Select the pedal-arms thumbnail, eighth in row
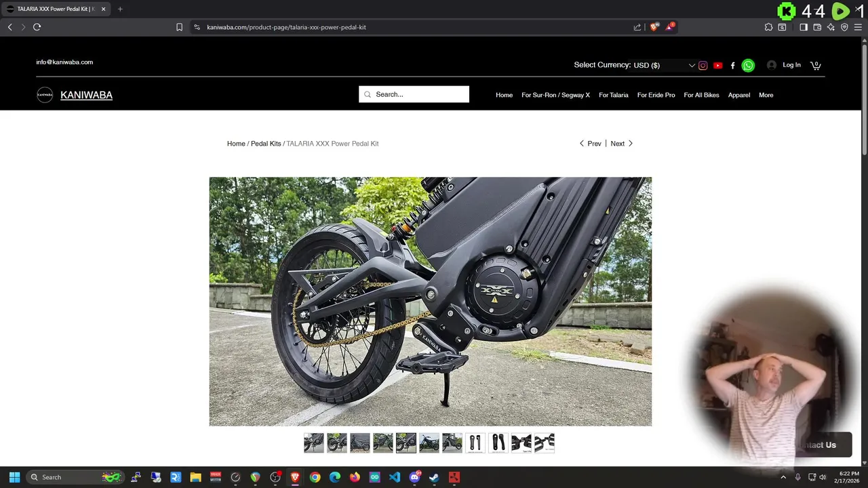 point(475,443)
